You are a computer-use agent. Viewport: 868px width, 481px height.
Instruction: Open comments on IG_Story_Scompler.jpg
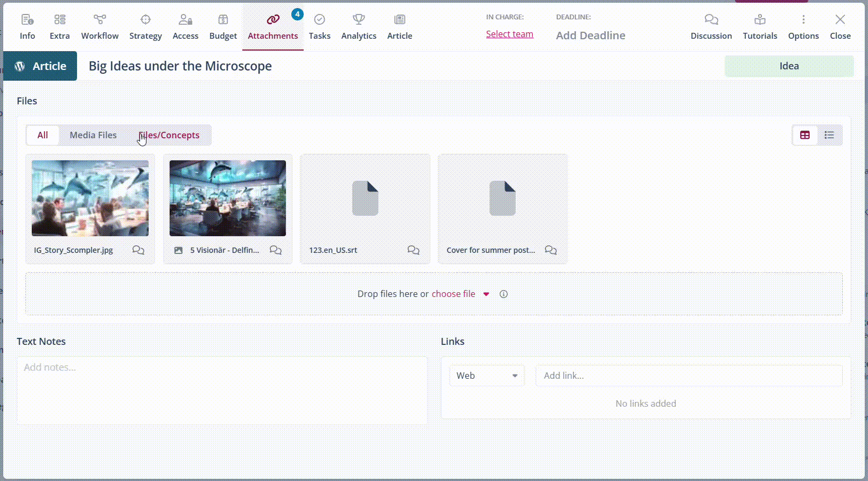[138, 250]
